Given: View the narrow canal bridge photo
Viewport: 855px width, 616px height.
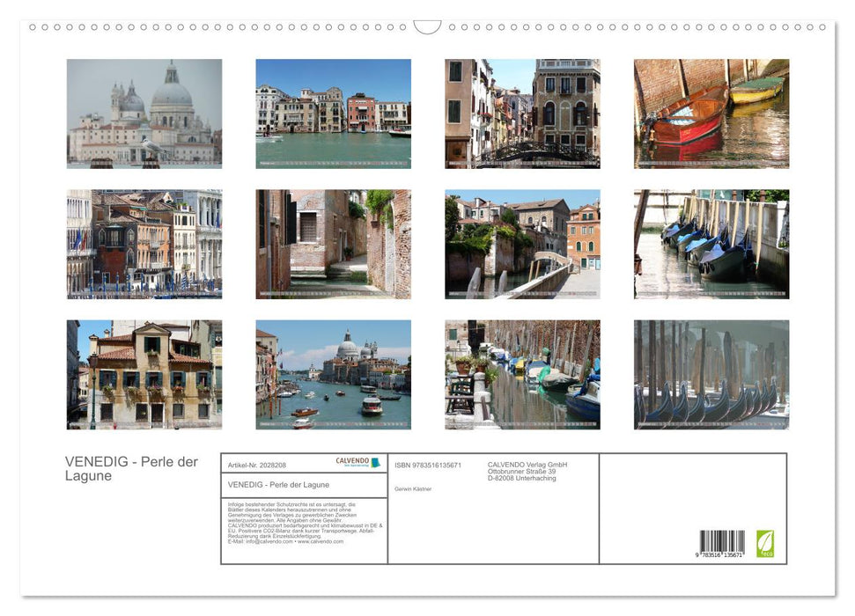Looking at the screenshot, I should 521,113.
